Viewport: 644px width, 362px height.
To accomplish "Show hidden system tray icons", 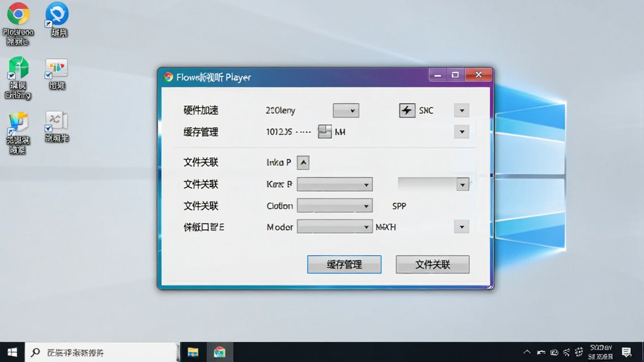I will [527, 352].
